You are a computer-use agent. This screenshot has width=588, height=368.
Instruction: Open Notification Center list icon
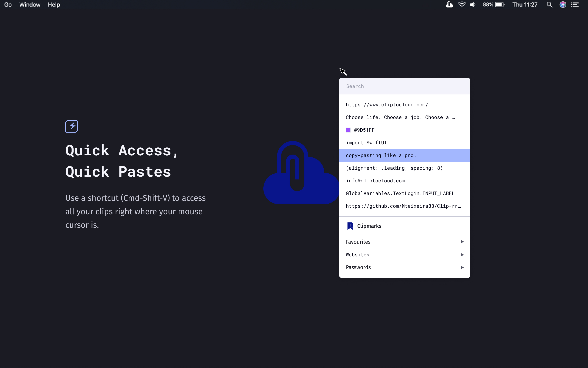(x=575, y=5)
